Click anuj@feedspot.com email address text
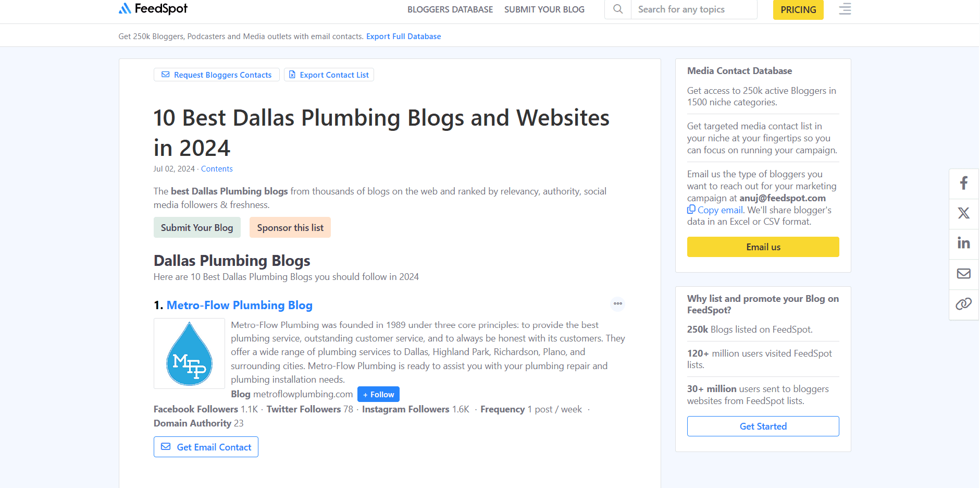The height and width of the screenshot is (488, 980). [x=783, y=198]
